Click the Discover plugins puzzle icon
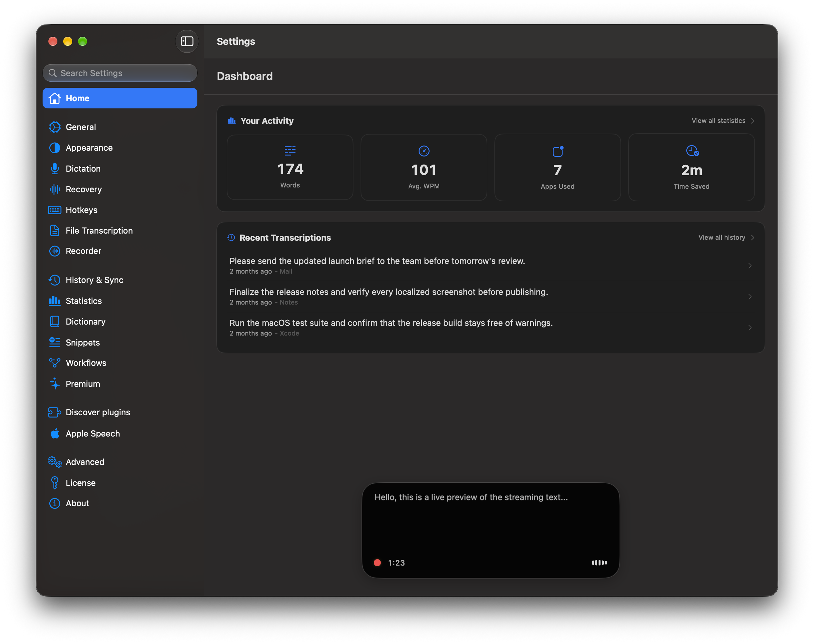 click(55, 412)
